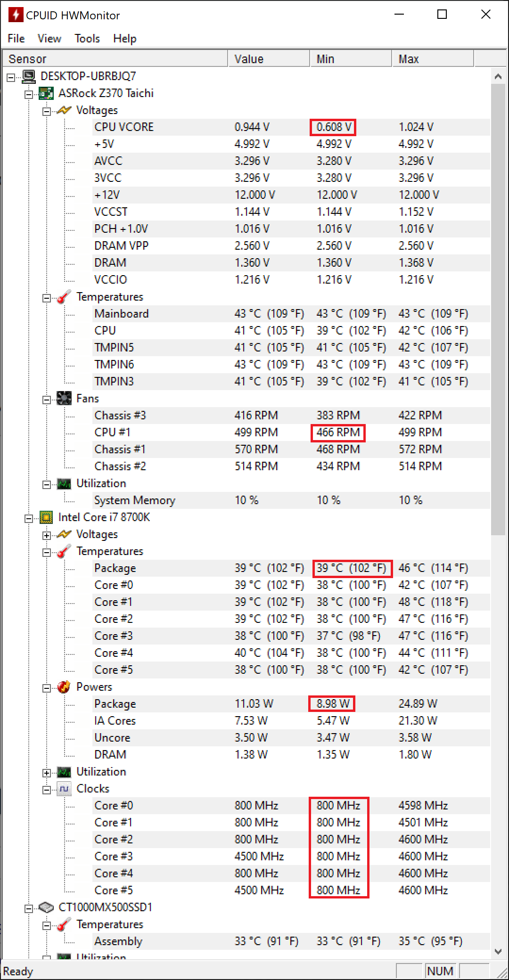Open the Tools menu
This screenshot has width=509, height=980.
[87, 39]
